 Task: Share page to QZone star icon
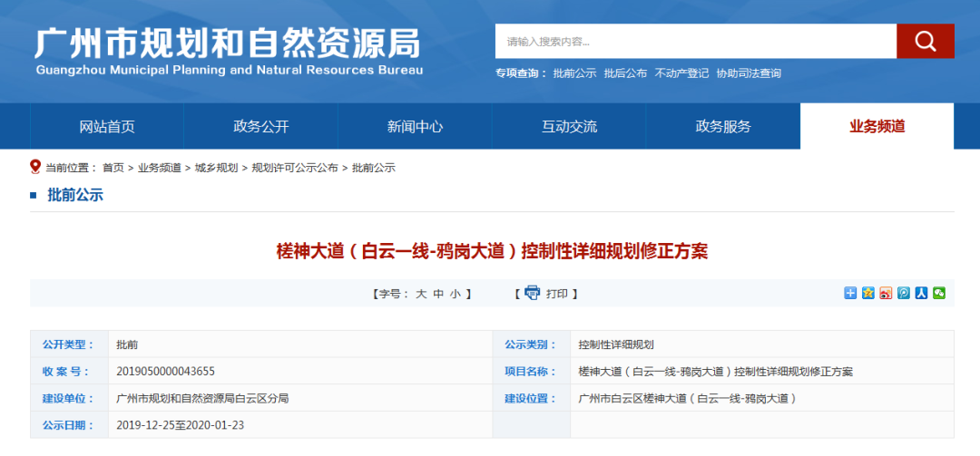pos(868,293)
